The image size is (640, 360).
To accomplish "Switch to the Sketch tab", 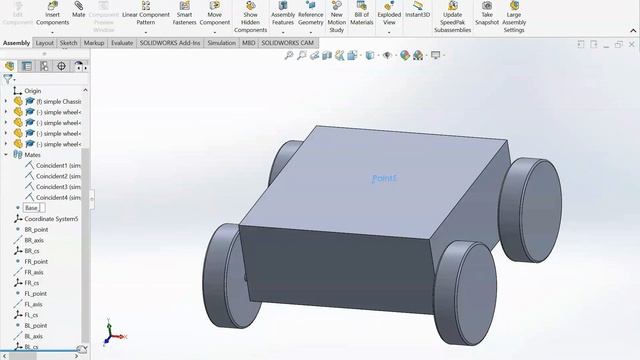I will pos(69,43).
